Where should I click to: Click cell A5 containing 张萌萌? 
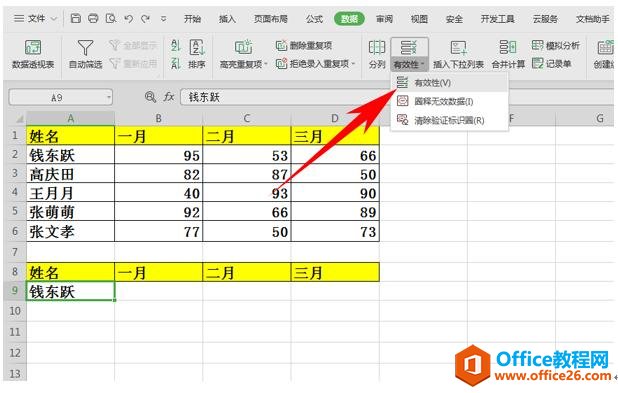71,212
